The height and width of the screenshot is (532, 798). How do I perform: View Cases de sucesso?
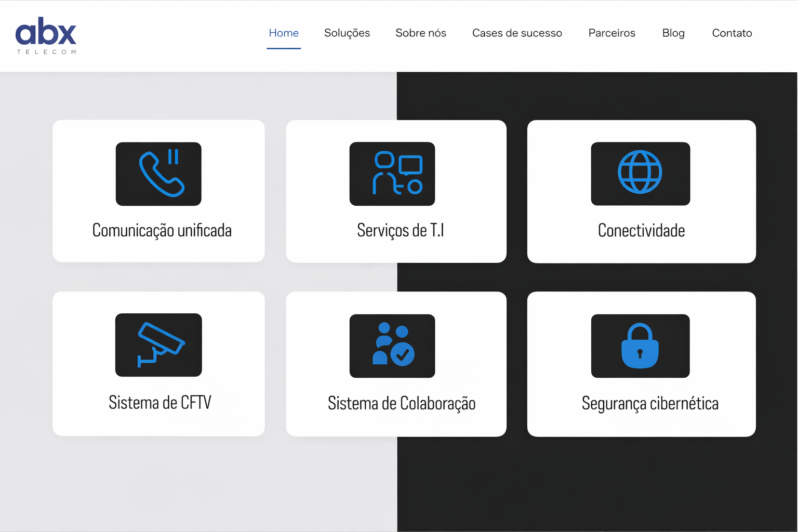pyautogui.click(x=517, y=33)
